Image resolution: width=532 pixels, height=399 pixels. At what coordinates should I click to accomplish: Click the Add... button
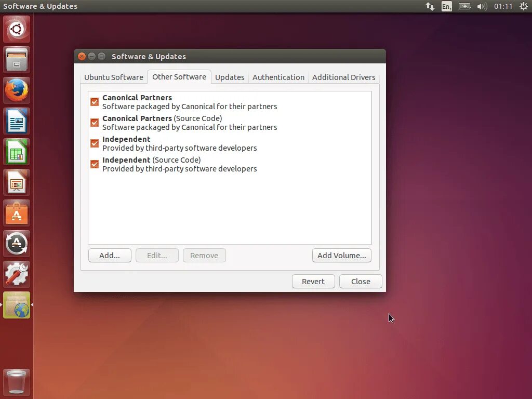[x=110, y=256]
